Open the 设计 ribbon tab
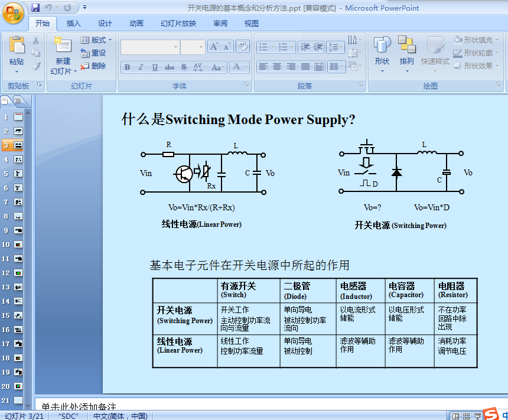Image resolution: width=508 pixels, height=420 pixels. [x=105, y=24]
